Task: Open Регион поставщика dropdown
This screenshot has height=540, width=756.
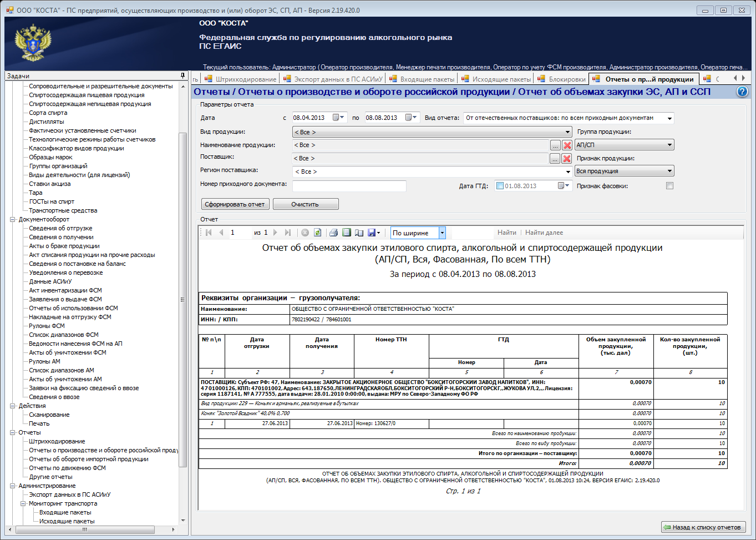Action: 567,171
